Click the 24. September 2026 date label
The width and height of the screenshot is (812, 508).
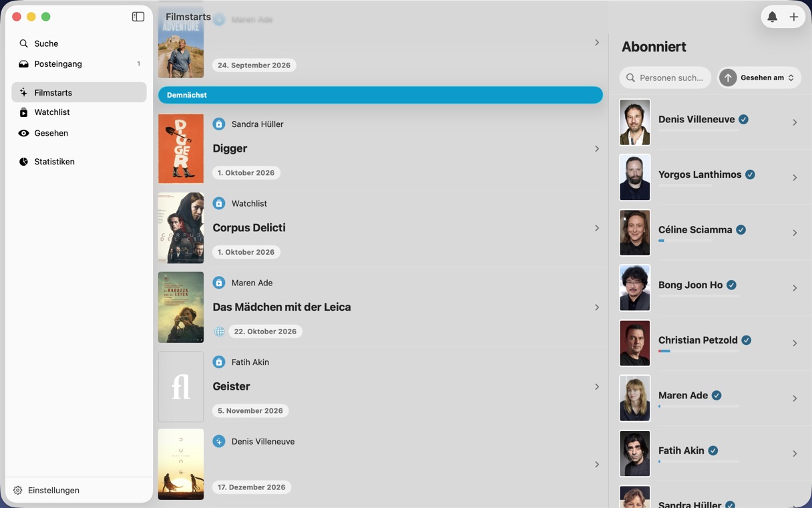pyautogui.click(x=254, y=66)
